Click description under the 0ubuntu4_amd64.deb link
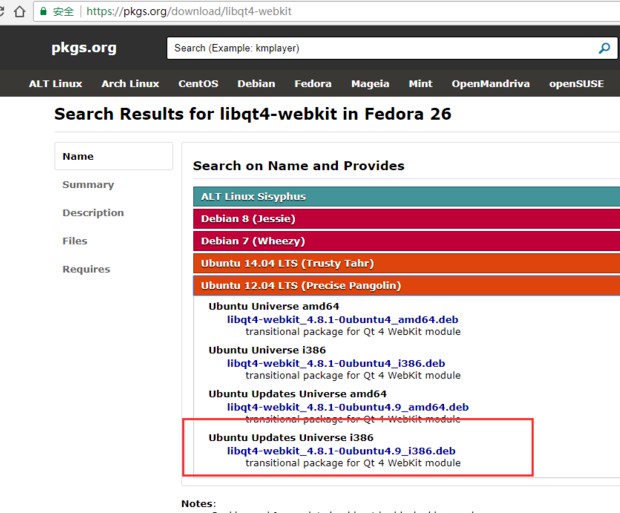 [x=353, y=332]
